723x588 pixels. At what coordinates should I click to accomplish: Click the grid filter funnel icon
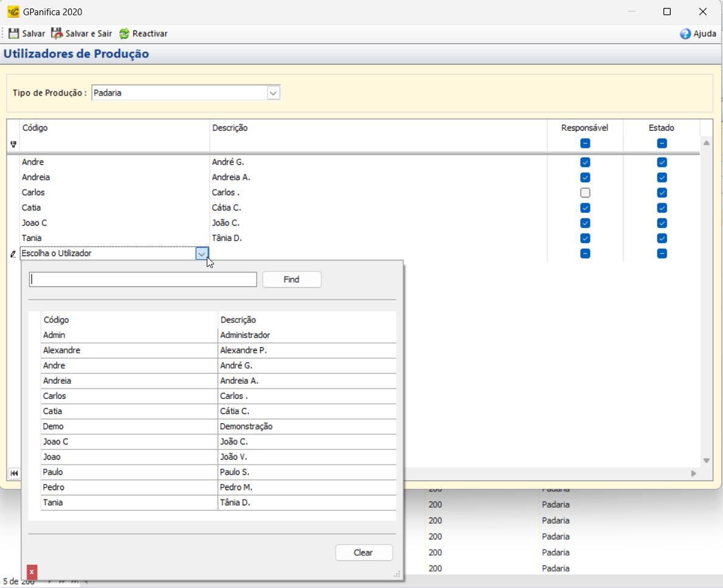(x=13, y=144)
